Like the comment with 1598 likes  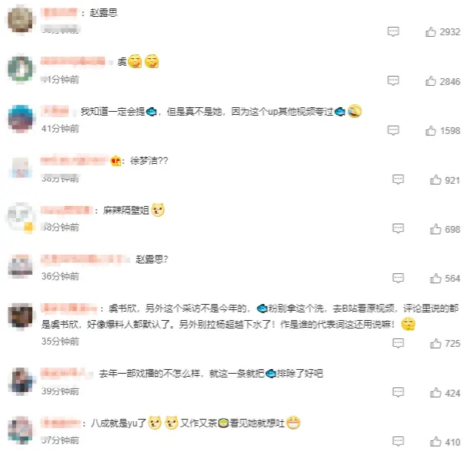point(430,131)
